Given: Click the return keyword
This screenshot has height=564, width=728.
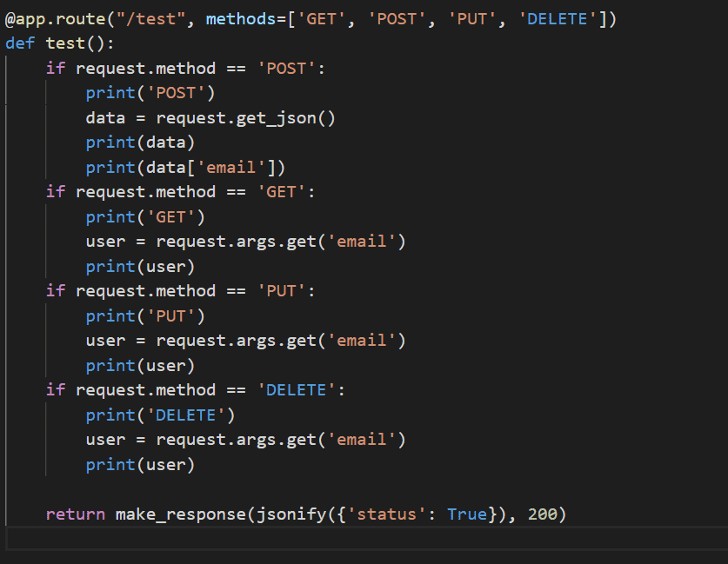Looking at the screenshot, I should [75, 514].
